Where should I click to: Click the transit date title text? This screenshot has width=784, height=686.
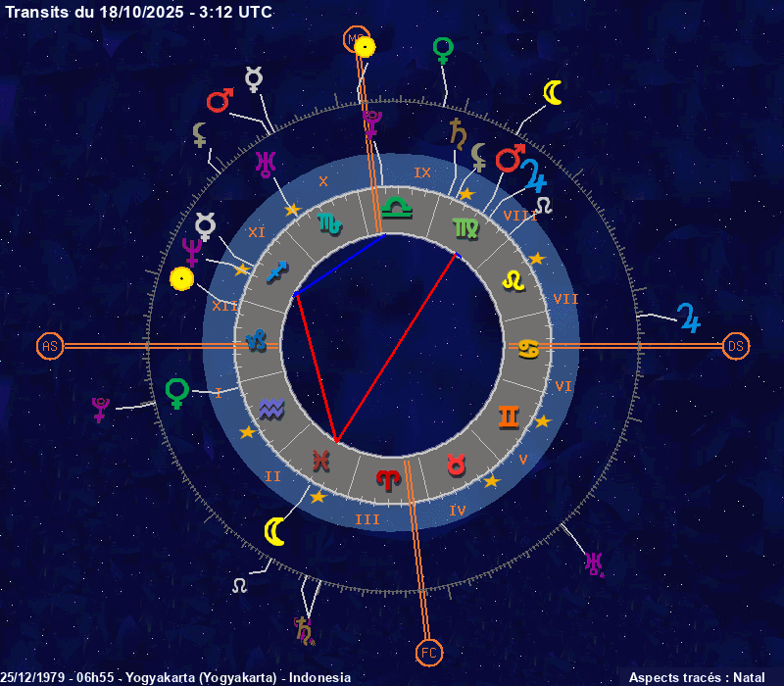139,12
